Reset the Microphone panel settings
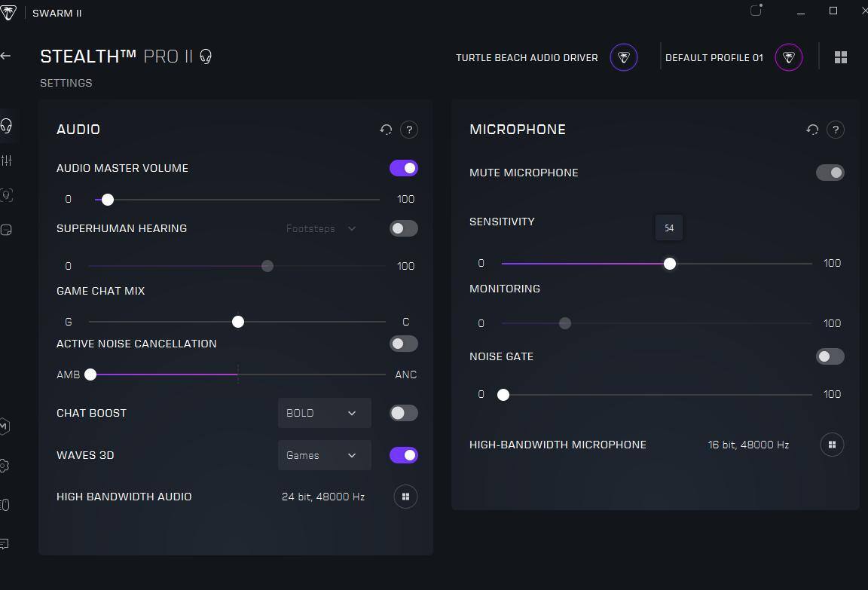The height and width of the screenshot is (590, 868). 812,130
